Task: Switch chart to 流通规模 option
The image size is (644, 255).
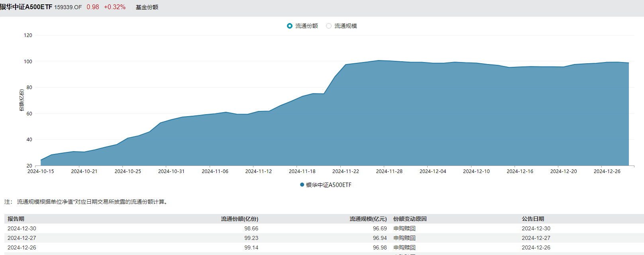Action: coord(329,26)
